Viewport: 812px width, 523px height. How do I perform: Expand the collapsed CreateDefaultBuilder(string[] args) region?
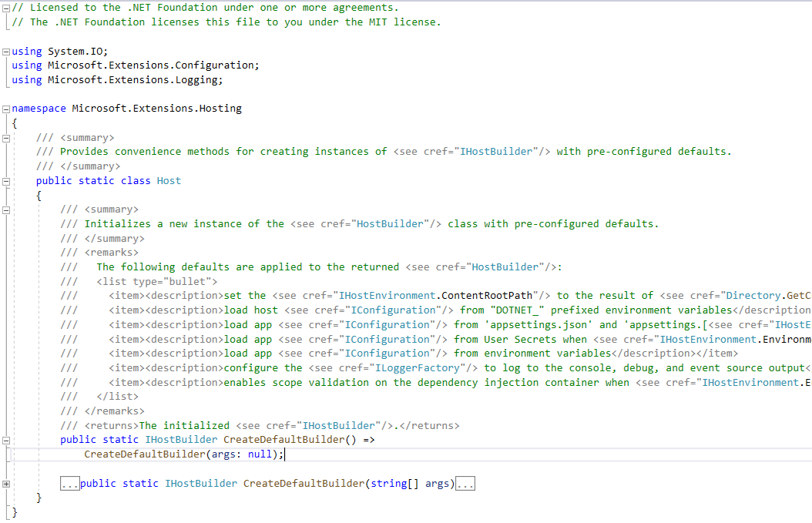6,483
